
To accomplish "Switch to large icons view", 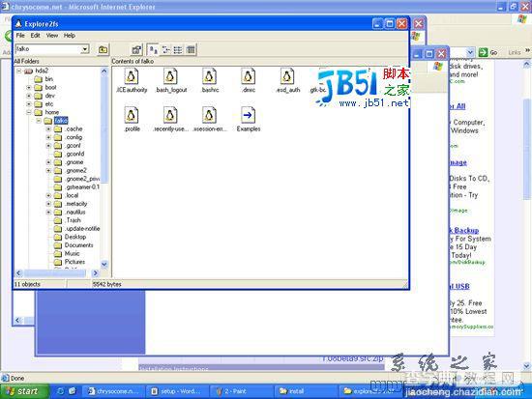I will tap(153, 50).
